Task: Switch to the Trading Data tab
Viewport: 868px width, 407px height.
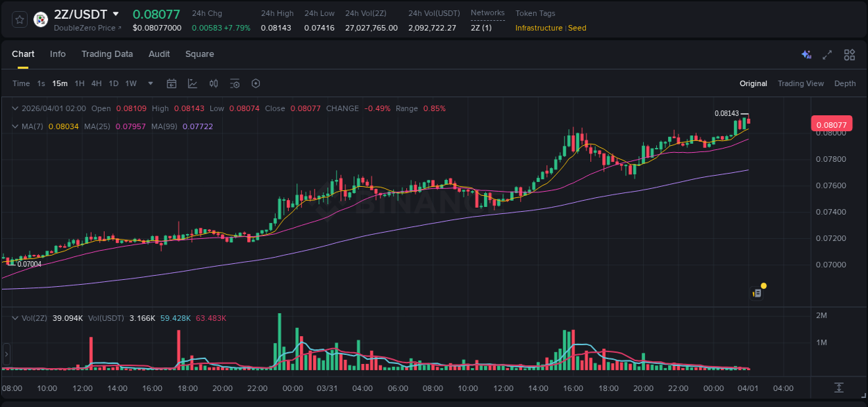Action: (x=107, y=54)
